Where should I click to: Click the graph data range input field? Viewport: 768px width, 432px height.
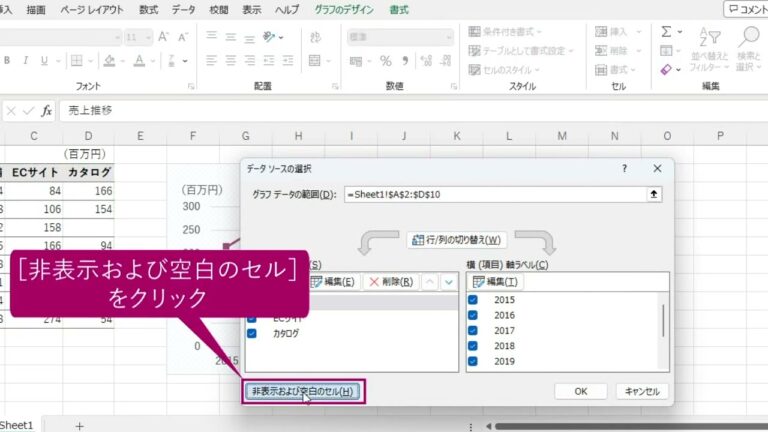[x=496, y=194]
